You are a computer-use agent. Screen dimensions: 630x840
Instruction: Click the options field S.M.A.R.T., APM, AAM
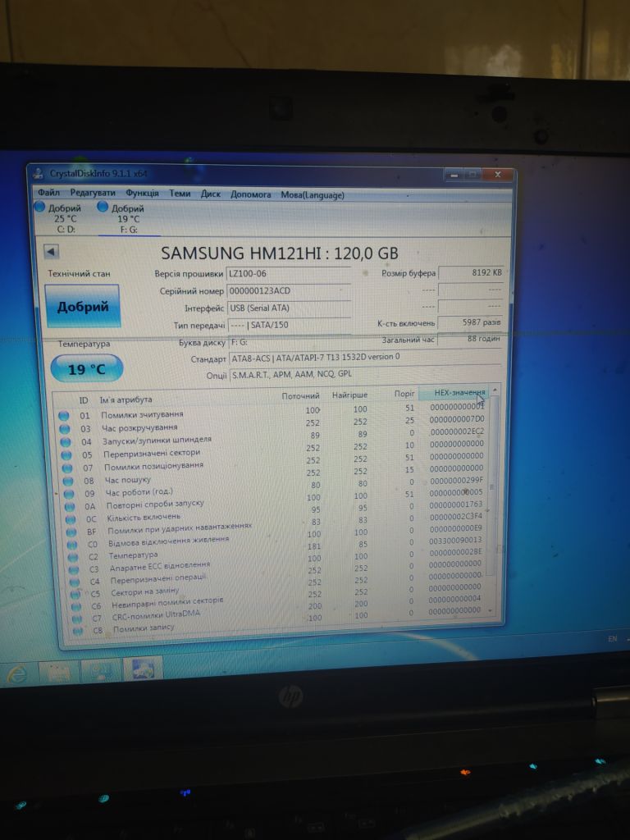(x=365, y=374)
